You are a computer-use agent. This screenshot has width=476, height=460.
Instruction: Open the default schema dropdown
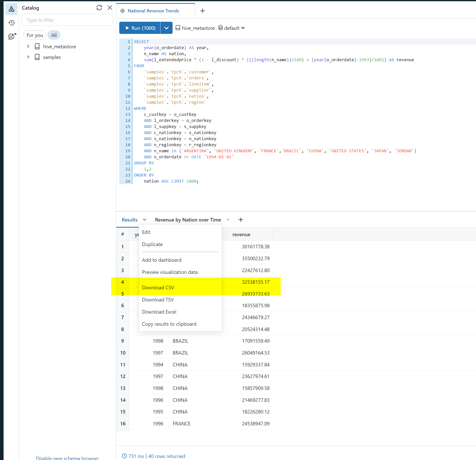pyautogui.click(x=232, y=28)
